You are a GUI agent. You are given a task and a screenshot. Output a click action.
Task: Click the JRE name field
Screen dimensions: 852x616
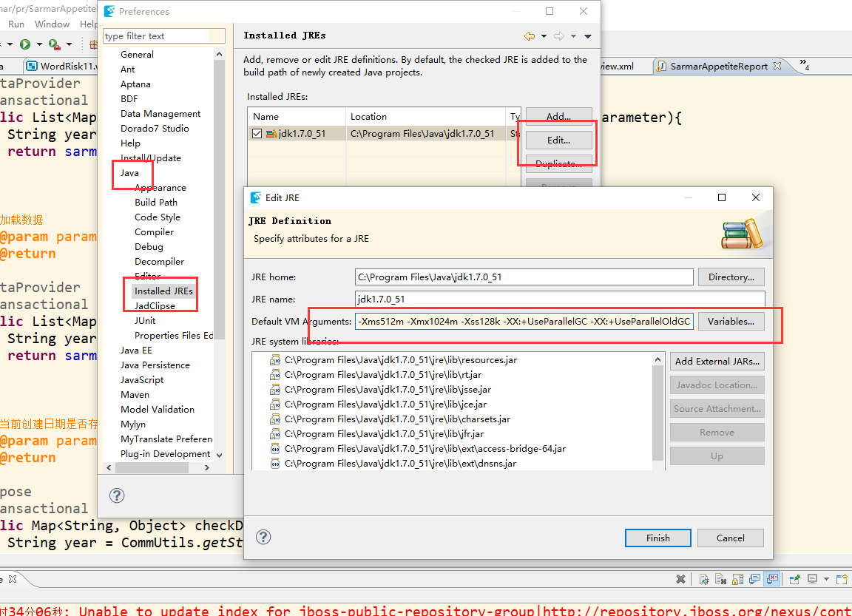click(x=560, y=299)
